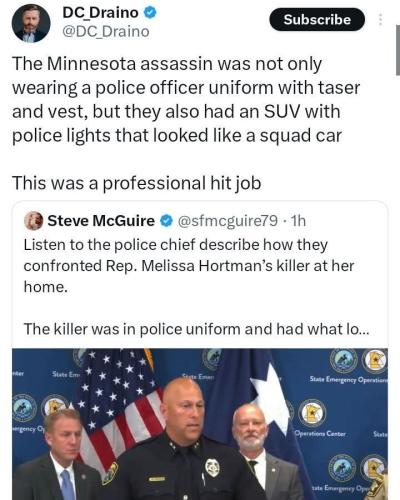Screen dimensions: 400x500
Task: Play the press conference video thumbnail
Action: click(200, 424)
